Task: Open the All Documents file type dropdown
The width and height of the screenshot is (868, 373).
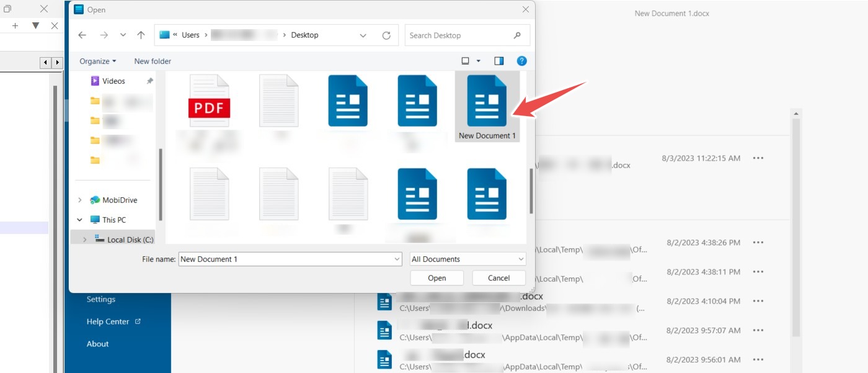Action: pyautogui.click(x=467, y=259)
